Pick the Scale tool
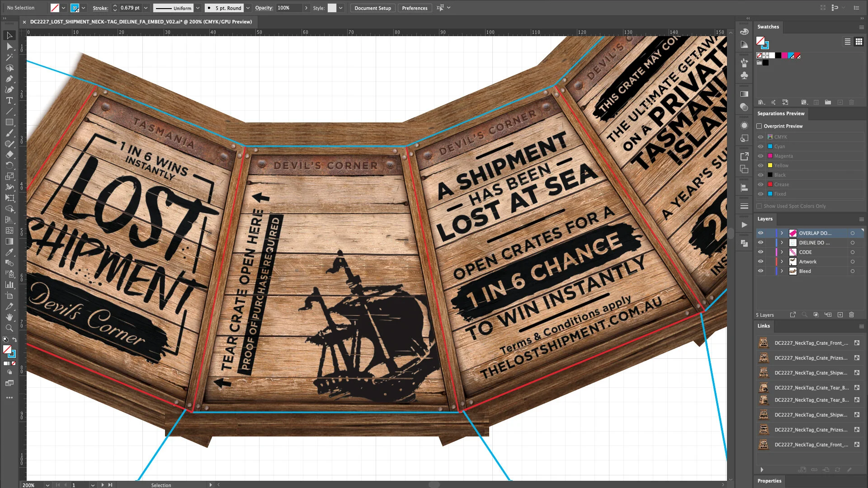 coord(9,177)
